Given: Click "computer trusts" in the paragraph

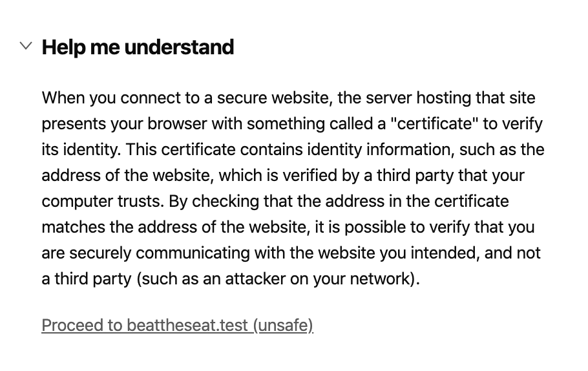Looking at the screenshot, I should pos(103,202).
